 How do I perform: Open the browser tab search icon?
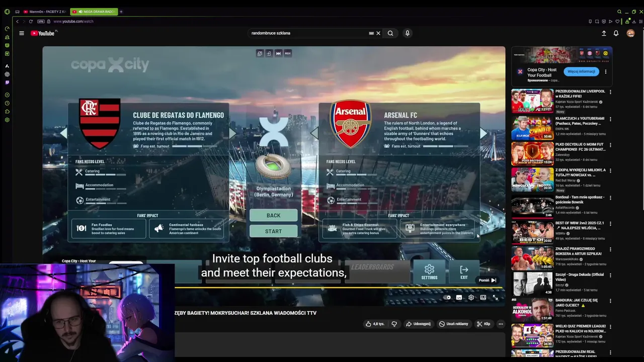tap(619, 12)
